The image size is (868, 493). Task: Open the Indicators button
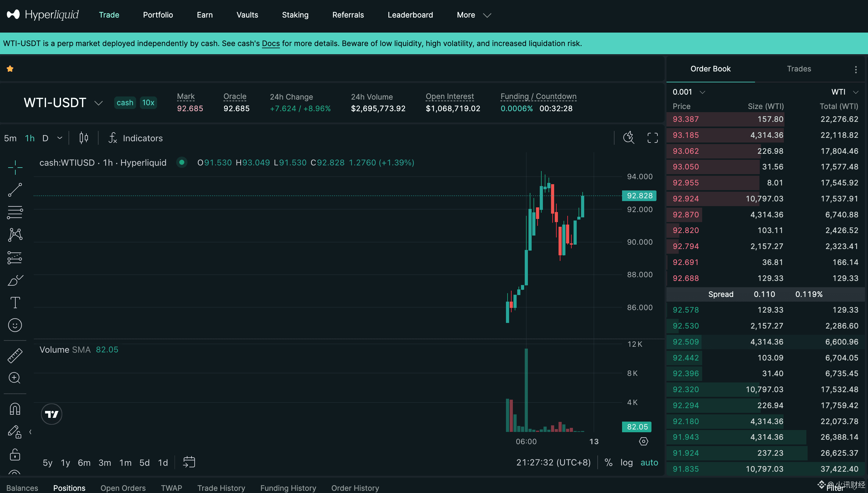(136, 138)
